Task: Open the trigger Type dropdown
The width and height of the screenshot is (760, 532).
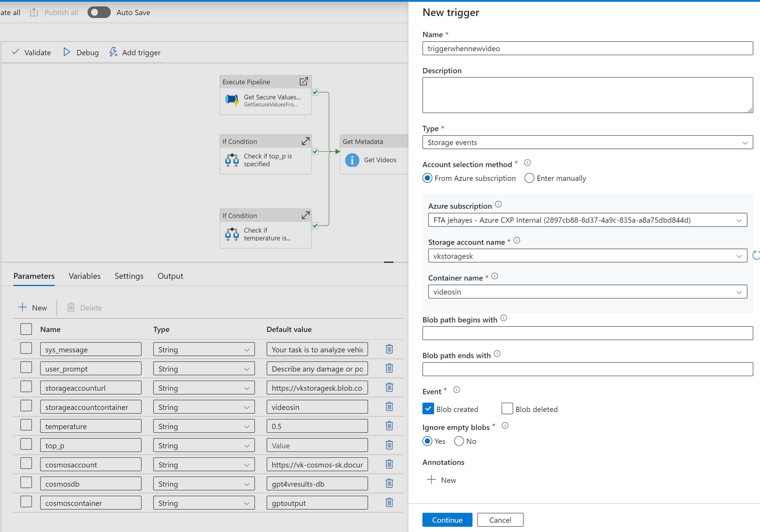Action: tap(588, 142)
